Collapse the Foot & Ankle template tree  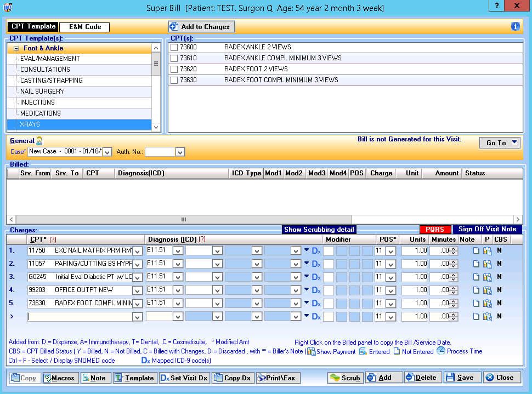16,48
